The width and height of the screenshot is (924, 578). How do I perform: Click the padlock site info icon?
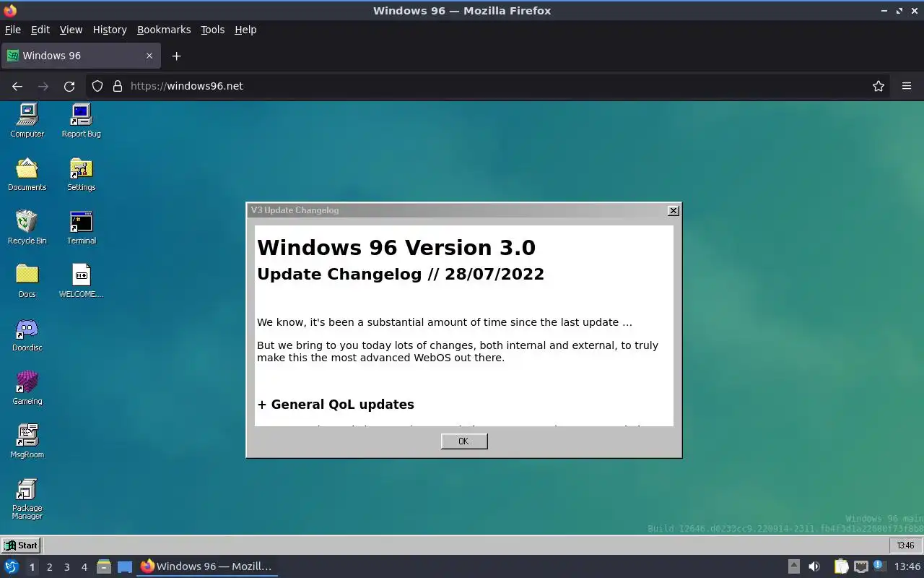[x=118, y=86]
